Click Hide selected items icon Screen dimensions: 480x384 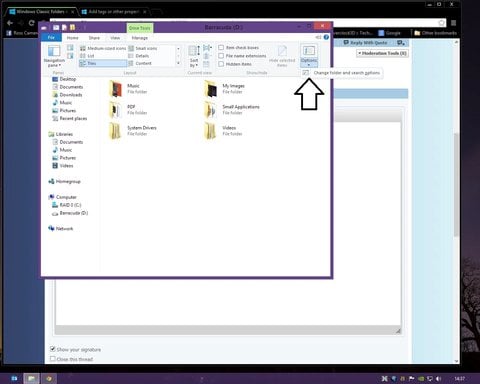click(x=282, y=56)
